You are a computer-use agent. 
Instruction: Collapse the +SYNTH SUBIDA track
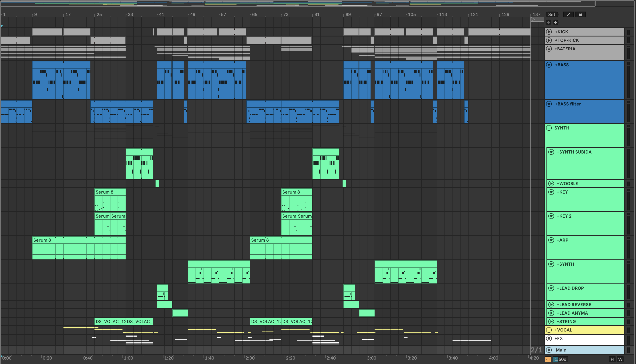(x=551, y=152)
